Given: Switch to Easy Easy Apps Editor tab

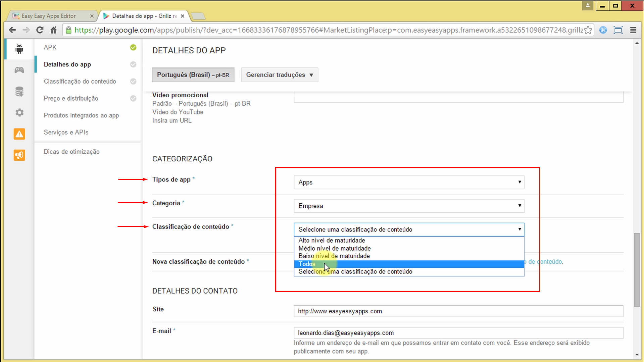Looking at the screenshot, I should point(49,16).
